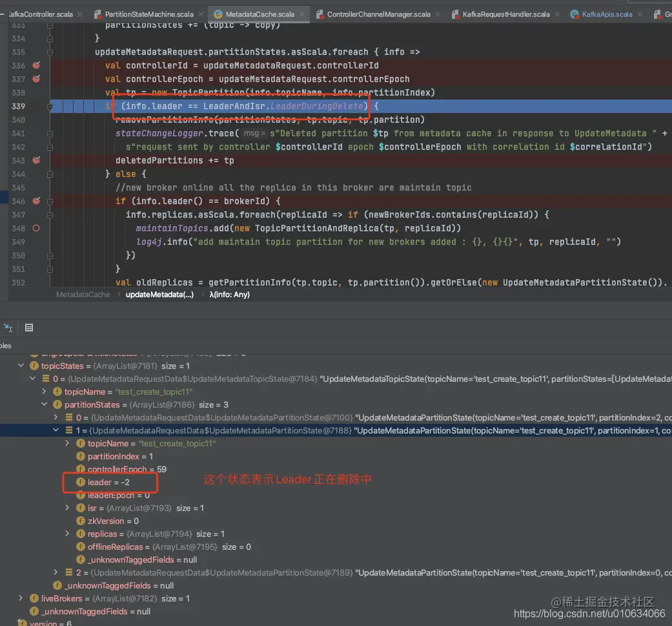This screenshot has width=672, height=626.
Task: Close the KafkaRequestHandler.scala tab
Action: 557,14
